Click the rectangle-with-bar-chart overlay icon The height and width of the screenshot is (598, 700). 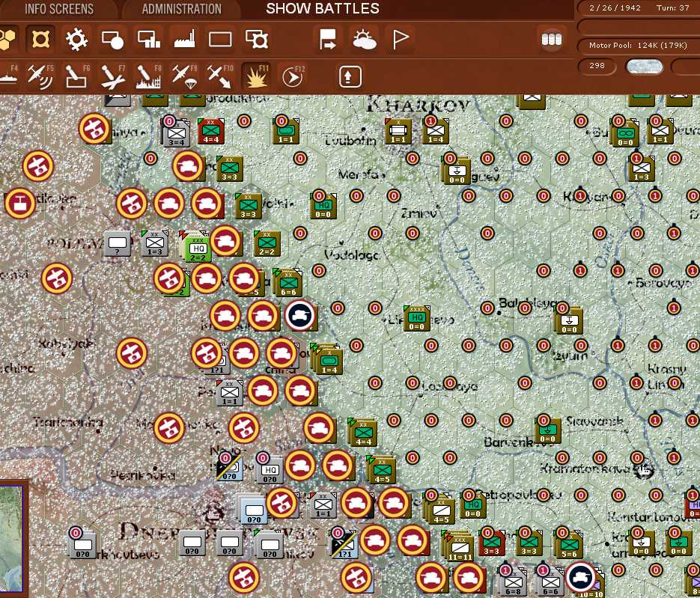[149, 39]
